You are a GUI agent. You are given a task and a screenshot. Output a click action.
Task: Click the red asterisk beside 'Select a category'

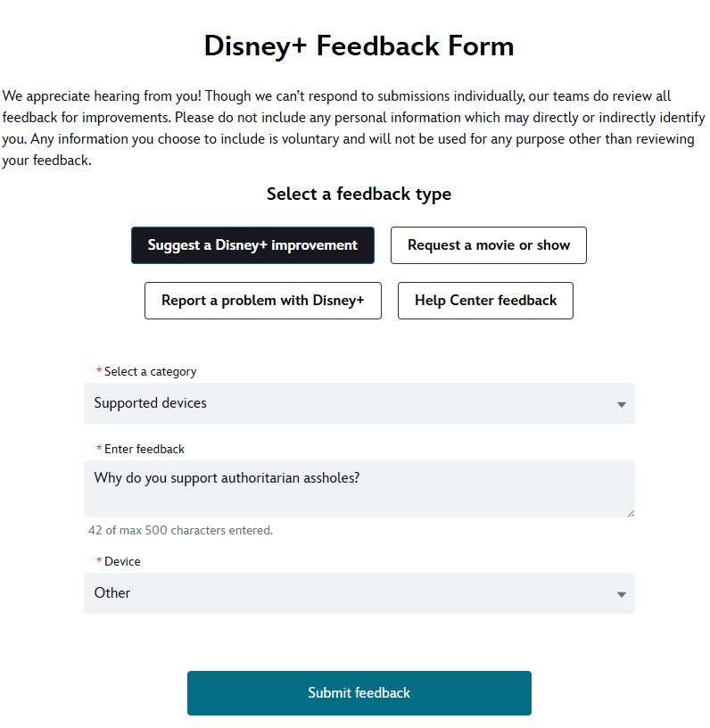[99, 371]
